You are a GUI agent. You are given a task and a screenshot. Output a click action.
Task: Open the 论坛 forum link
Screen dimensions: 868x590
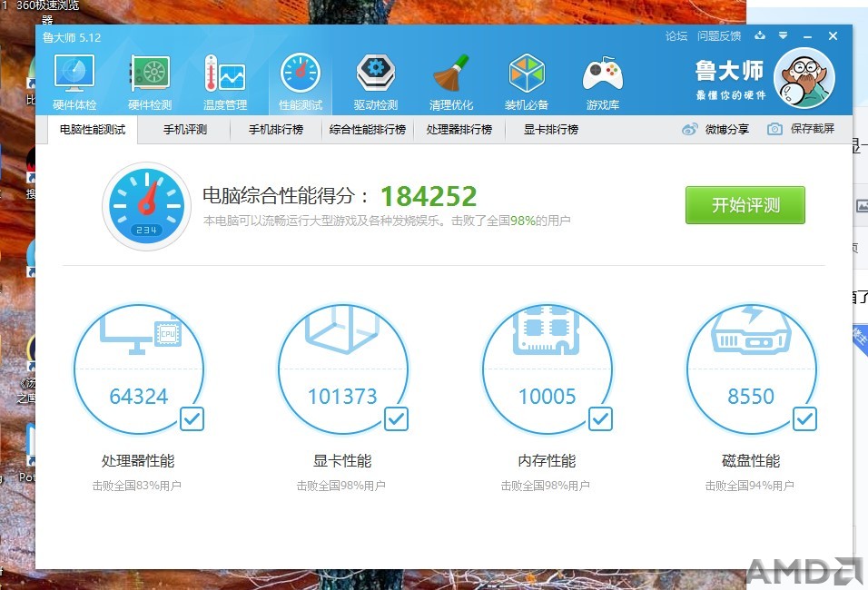[676, 36]
